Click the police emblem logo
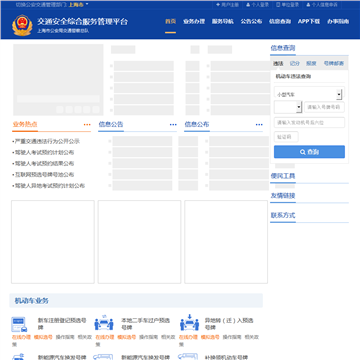360x360 pixels. coord(22,25)
